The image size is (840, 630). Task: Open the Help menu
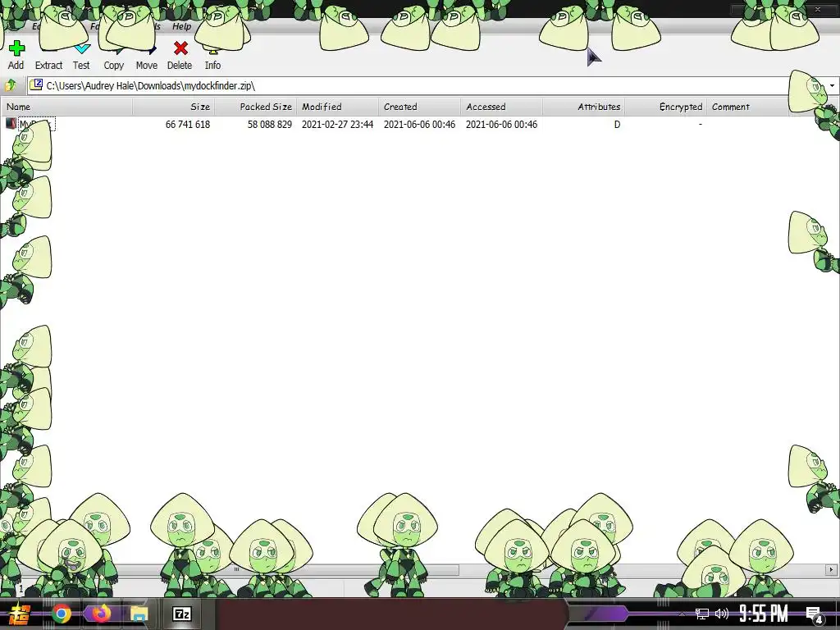[181, 26]
